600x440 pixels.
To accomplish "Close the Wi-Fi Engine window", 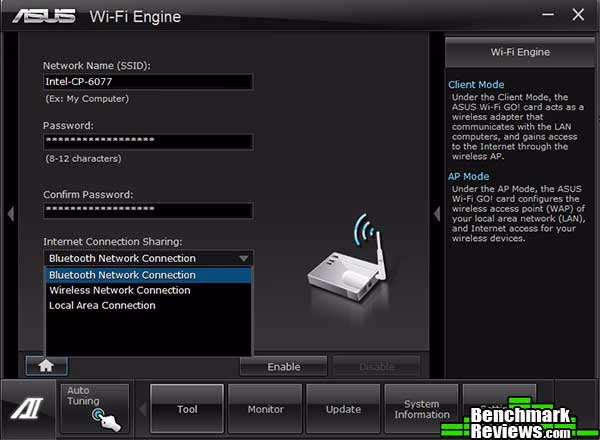I will (578, 15).
